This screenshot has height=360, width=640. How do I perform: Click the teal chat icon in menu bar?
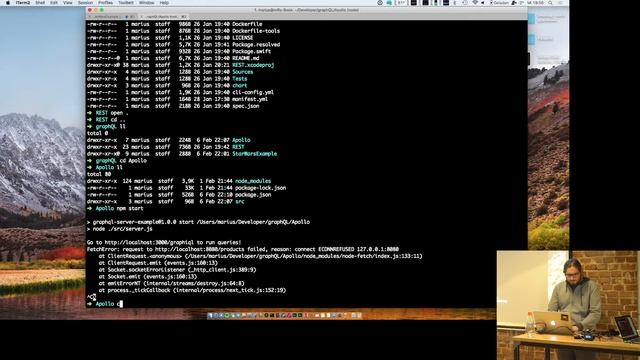pyautogui.click(x=389, y=2)
